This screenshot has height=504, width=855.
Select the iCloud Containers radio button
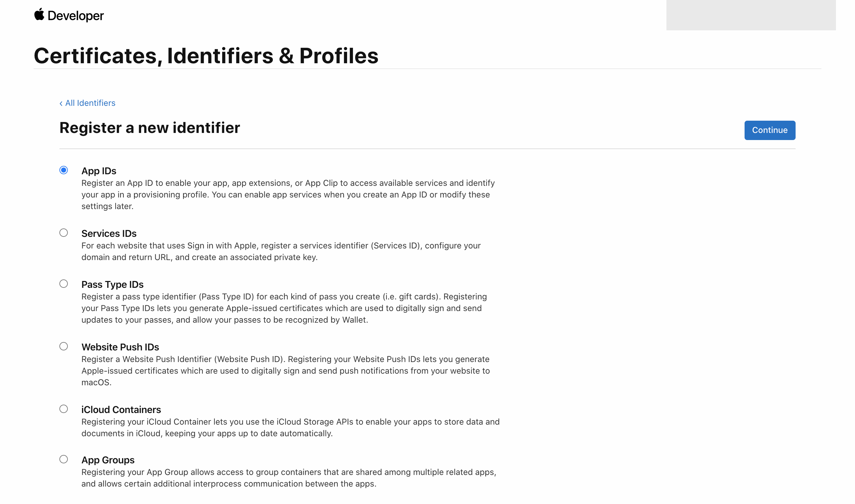(x=64, y=408)
